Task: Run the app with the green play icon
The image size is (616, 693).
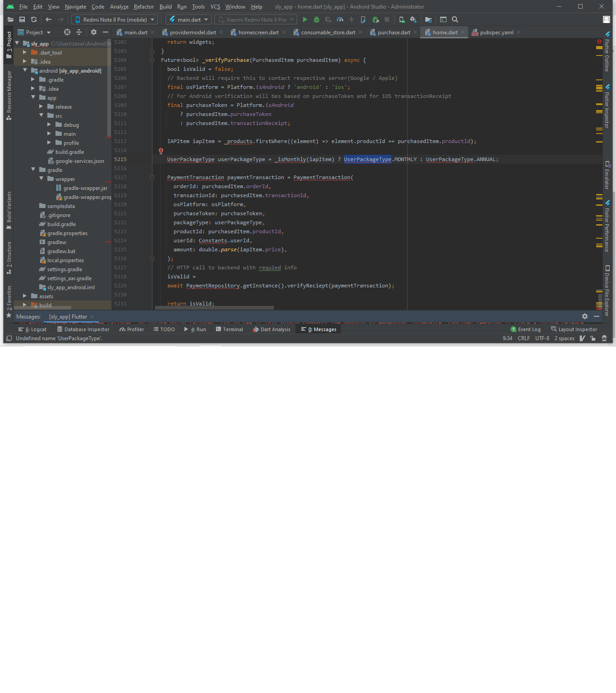Action: click(305, 19)
